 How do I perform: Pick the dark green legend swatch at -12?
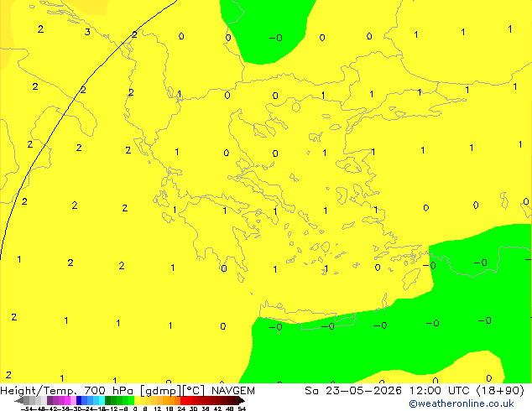coord(108,400)
